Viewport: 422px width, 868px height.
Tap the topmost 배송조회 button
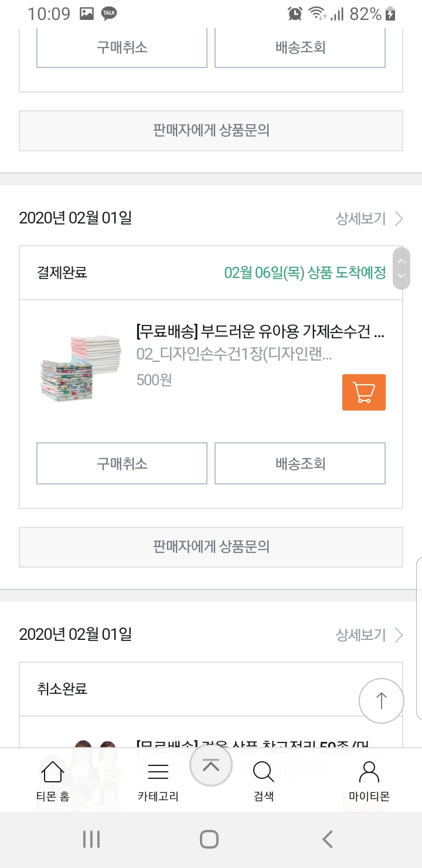300,47
